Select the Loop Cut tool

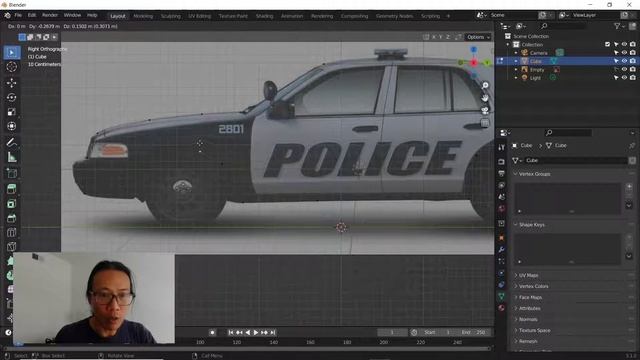11,233
